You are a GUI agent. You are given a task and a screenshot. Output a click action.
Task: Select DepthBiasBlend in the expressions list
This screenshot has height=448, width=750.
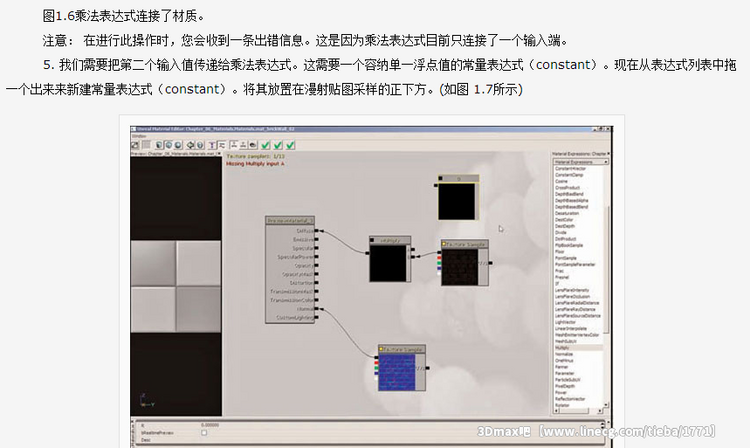pos(569,194)
